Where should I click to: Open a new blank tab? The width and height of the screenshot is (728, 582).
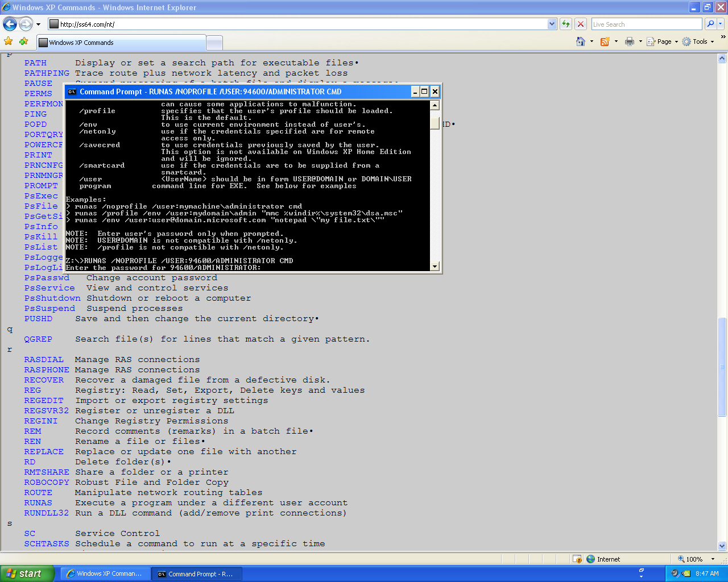point(214,43)
